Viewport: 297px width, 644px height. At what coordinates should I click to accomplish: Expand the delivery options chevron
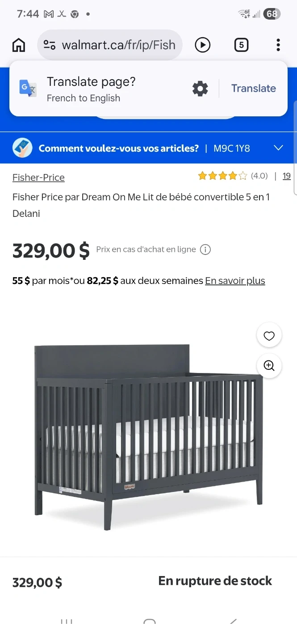(x=278, y=148)
